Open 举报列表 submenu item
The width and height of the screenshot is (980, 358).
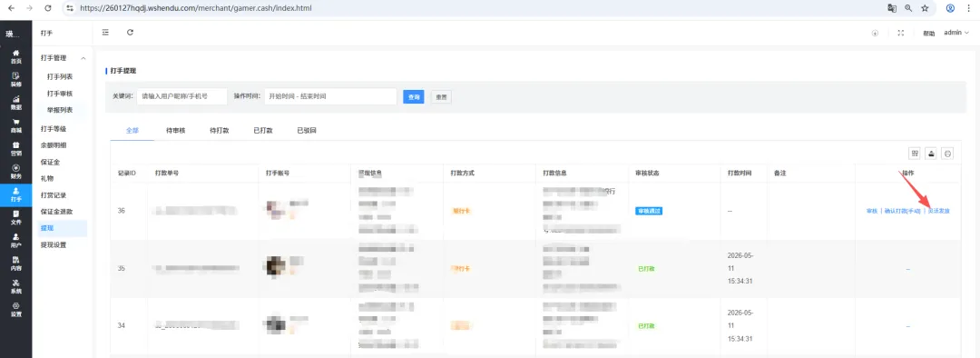[x=60, y=110]
